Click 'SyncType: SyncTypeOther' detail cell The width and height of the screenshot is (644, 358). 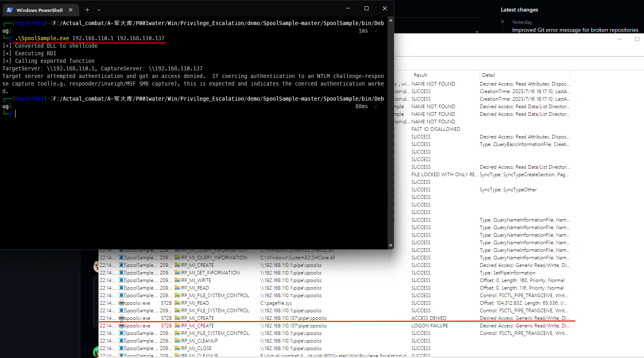508,189
